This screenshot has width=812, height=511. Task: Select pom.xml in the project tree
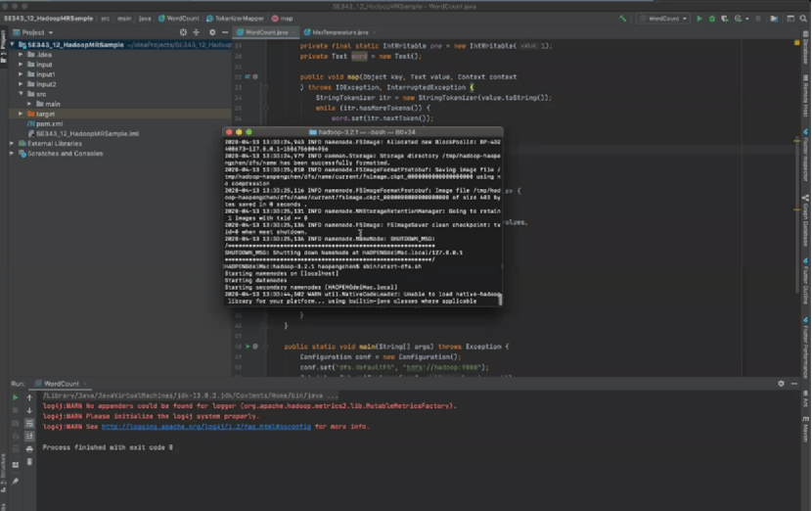pyautogui.click(x=49, y=123)
